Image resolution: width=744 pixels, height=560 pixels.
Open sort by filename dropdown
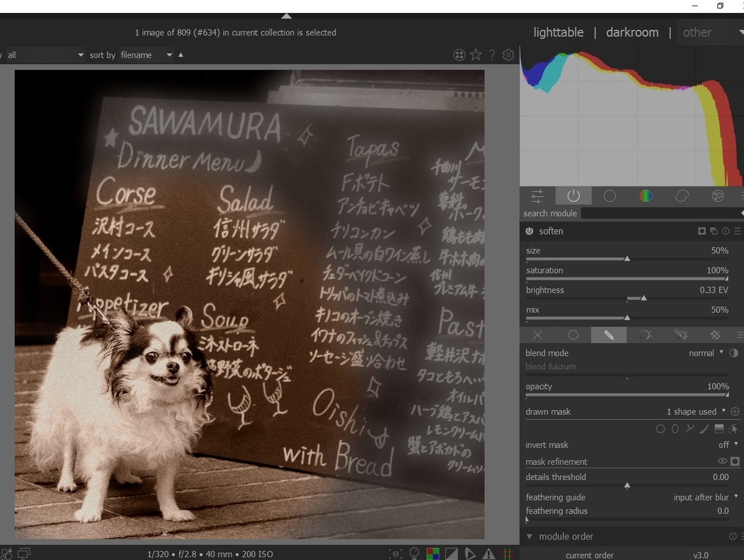coord(147,55)
